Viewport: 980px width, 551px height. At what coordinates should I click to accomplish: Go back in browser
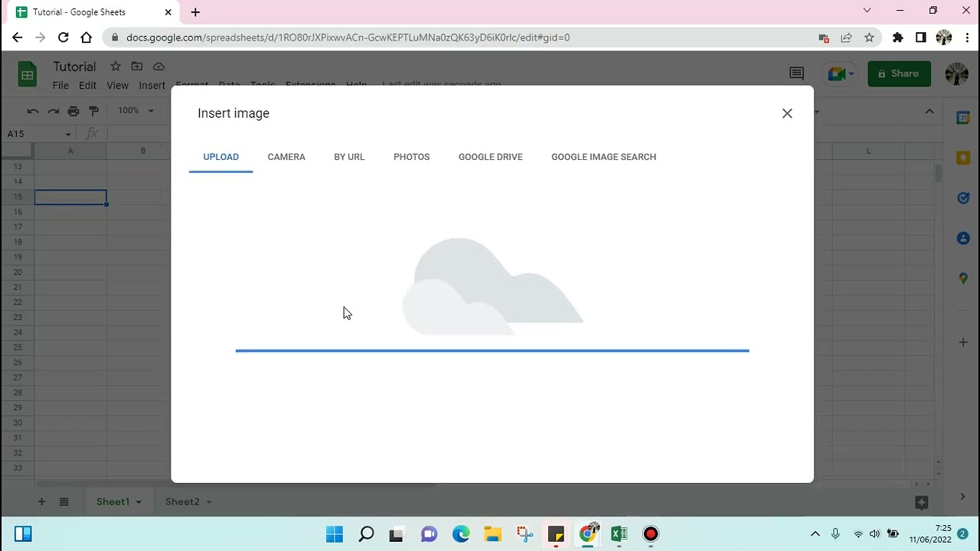(17, 37)
